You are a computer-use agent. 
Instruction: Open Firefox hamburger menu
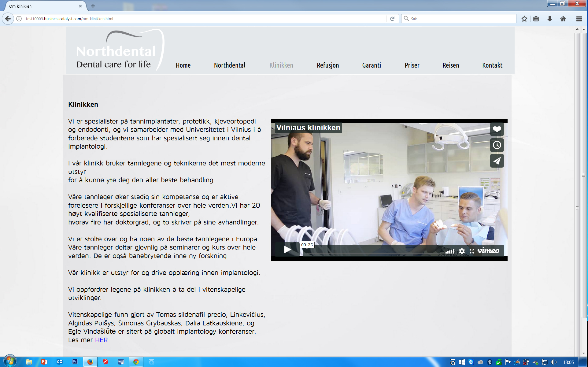(x=579, y=19)
